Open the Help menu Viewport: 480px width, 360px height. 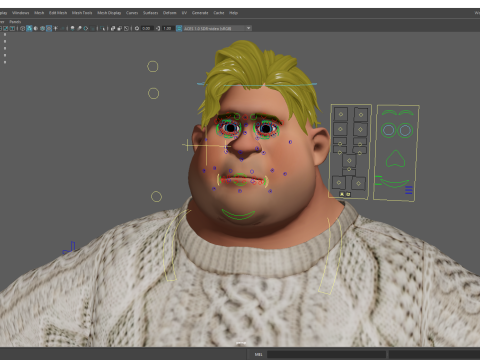(233, 13)
